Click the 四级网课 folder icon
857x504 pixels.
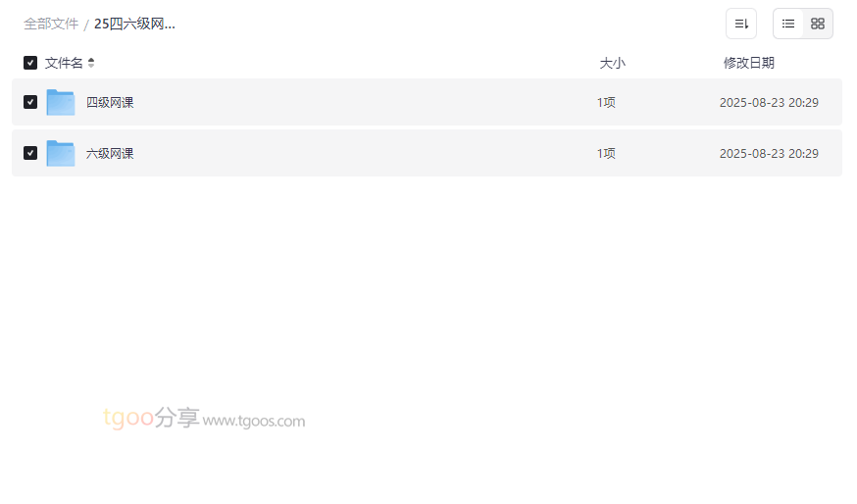coord(61,102)
